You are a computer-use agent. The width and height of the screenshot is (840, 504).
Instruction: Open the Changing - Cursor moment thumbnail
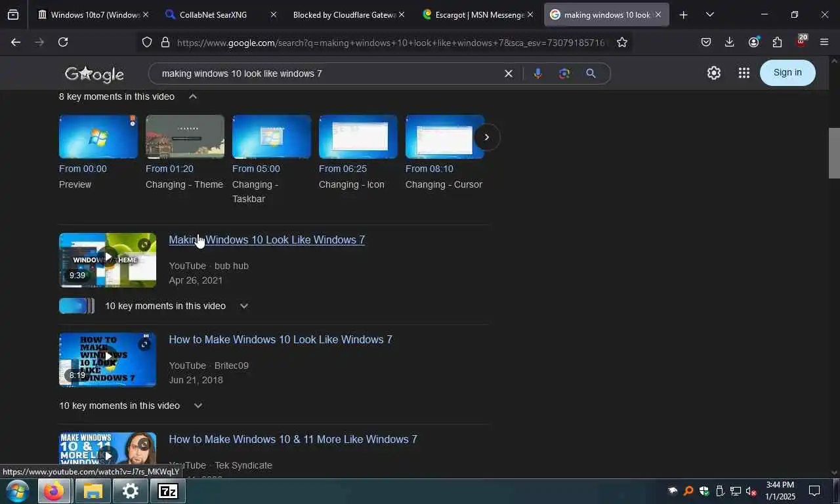coord(445,136)
